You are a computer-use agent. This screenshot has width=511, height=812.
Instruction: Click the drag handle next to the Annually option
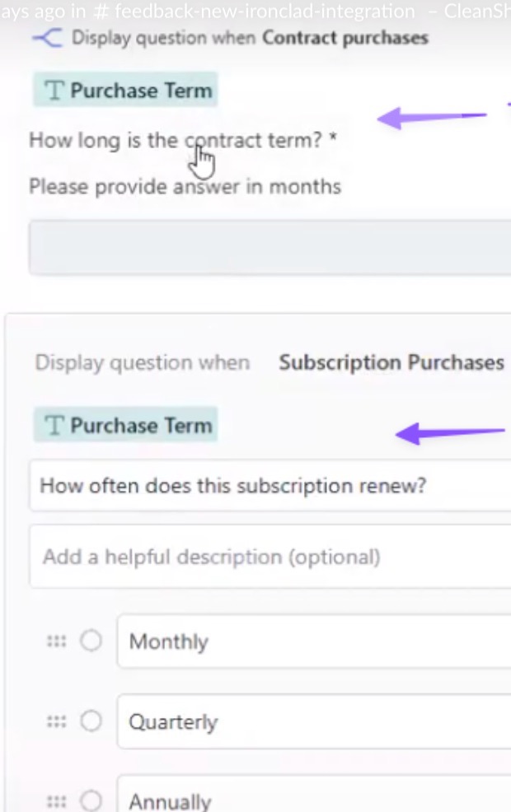point(56,801)
